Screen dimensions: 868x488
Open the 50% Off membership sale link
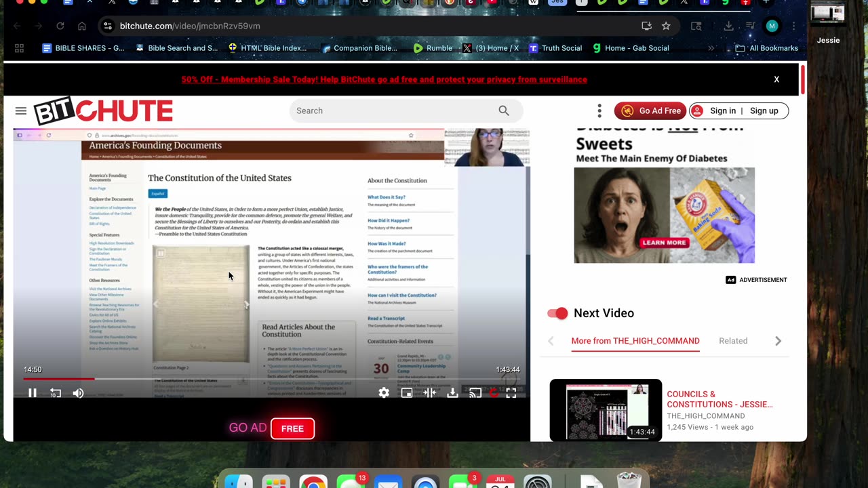(384, 79)
